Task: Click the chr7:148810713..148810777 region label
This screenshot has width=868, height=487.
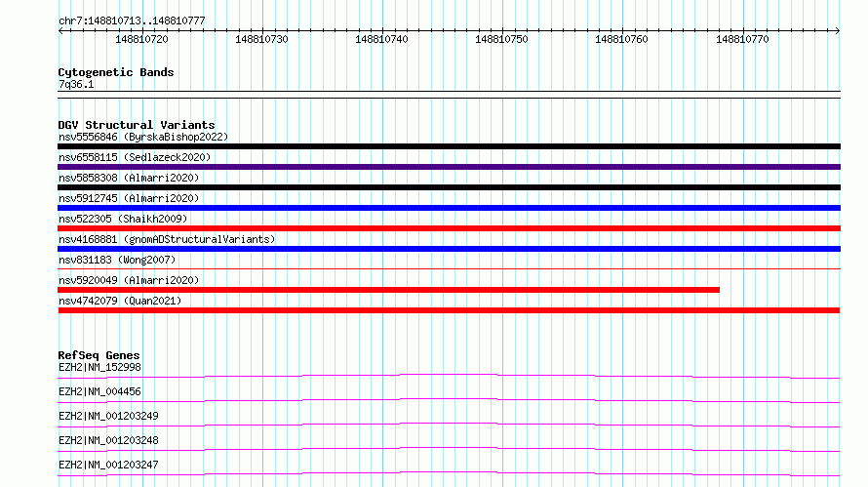Action: point(132,21)
